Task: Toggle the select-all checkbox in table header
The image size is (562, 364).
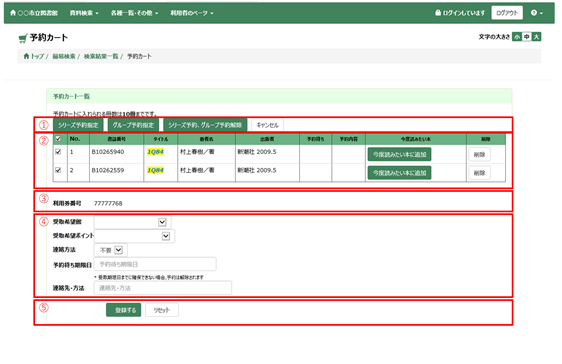Action: (58, 139)
